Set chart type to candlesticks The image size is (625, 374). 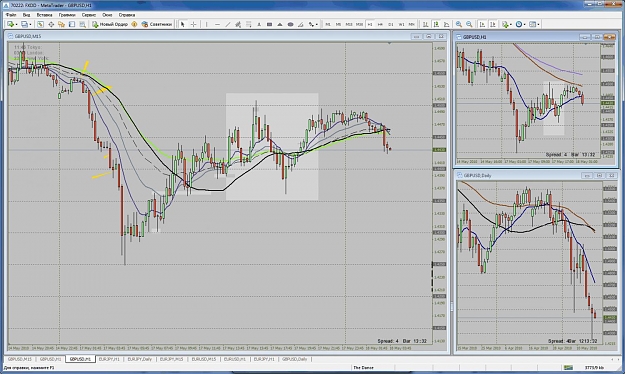436,24
